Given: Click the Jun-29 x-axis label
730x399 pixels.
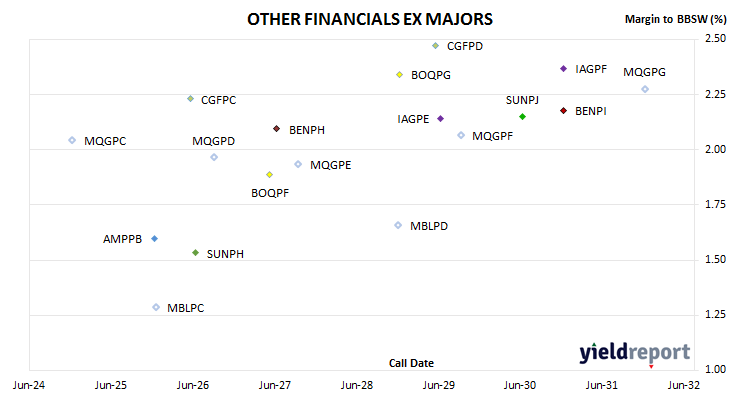Looking at the screenshot, I should point(439,385).
